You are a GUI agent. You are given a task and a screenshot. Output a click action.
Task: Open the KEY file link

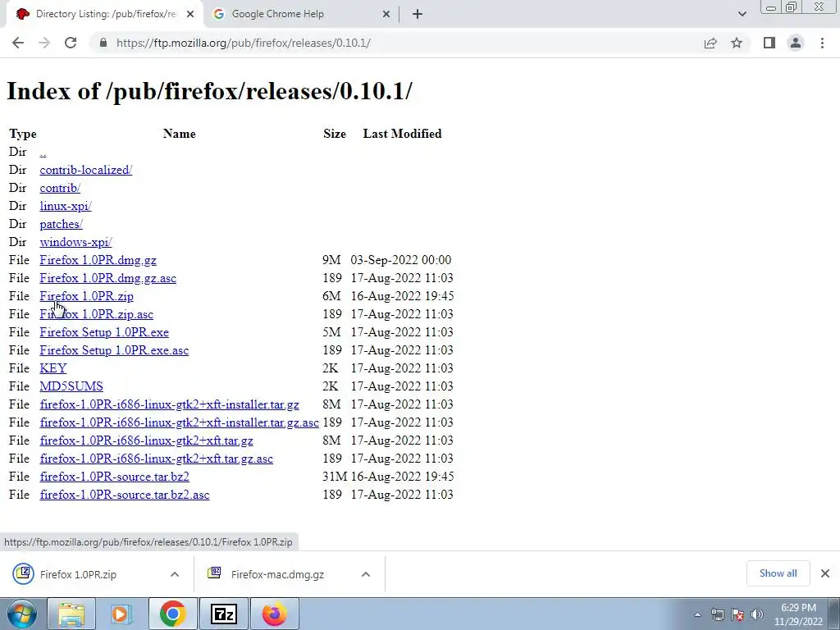[53, 368]
